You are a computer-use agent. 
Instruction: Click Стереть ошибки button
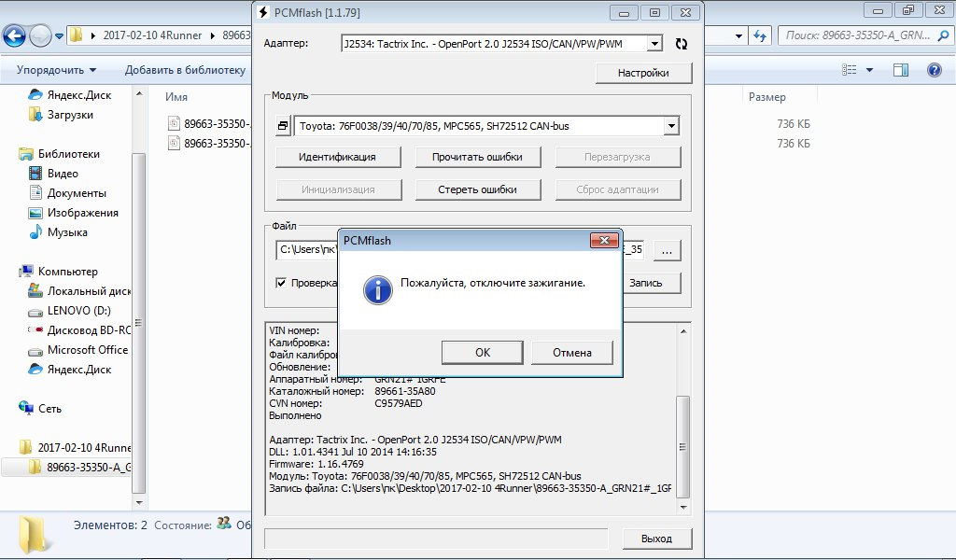pyautogui.click(x=477, y=189)
